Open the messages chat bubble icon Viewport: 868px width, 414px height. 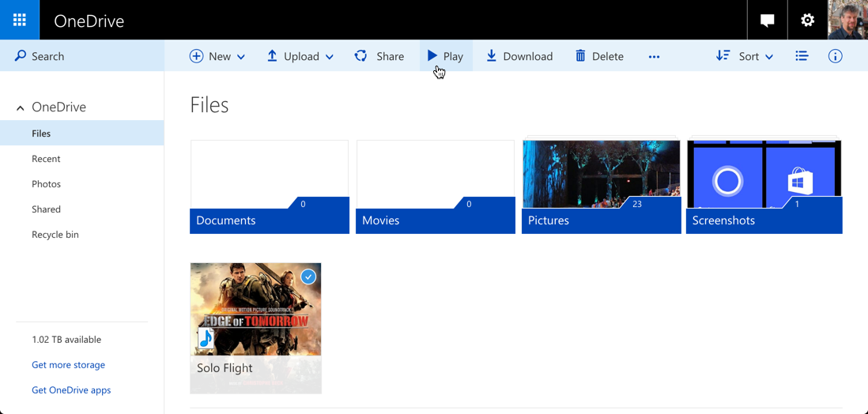[x=767, y=21]
